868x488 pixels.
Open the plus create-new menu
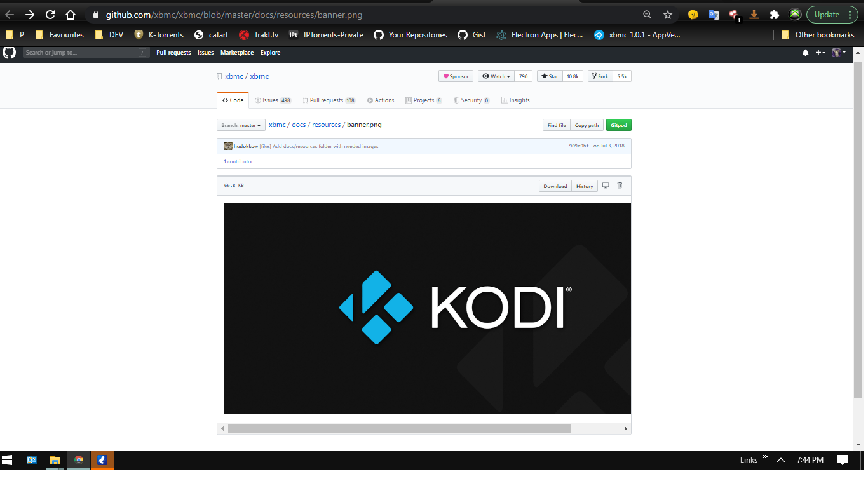[x=820, y=53]
